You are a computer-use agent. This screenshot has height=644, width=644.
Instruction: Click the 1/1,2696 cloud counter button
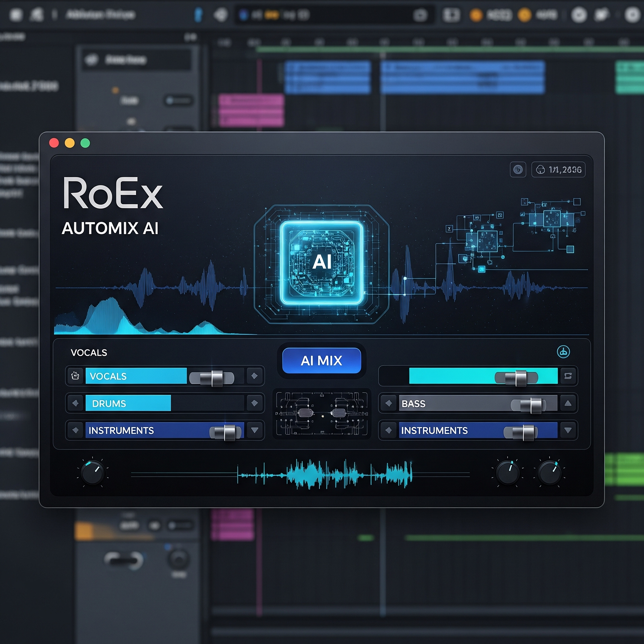pyautogui.click(x=558, y=170)
